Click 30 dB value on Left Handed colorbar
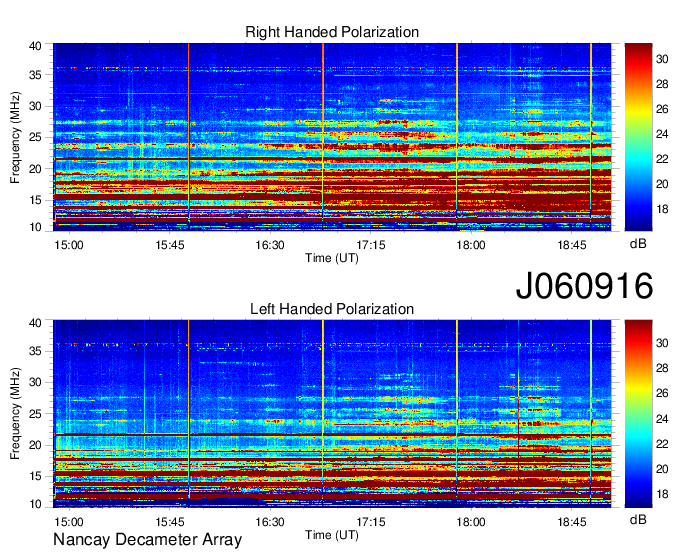Viewport: 680px width, 552px height. (x=662, y=343)
